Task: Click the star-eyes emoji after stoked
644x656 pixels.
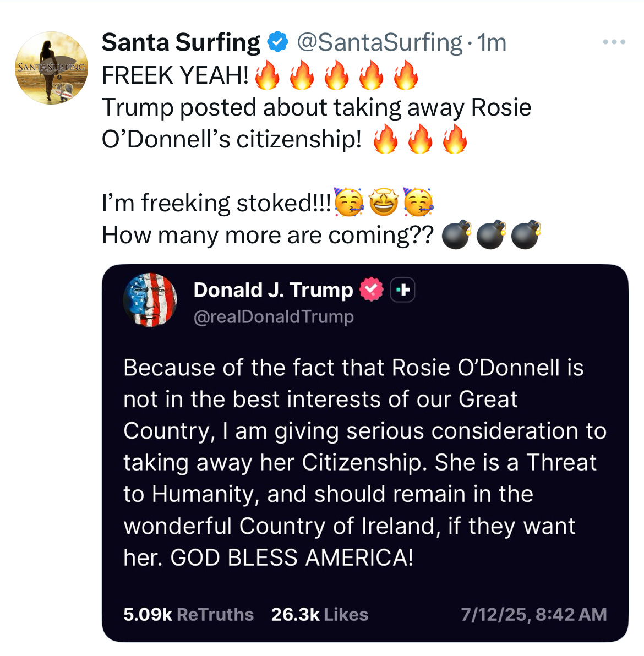Action: (x=384, y=203)
